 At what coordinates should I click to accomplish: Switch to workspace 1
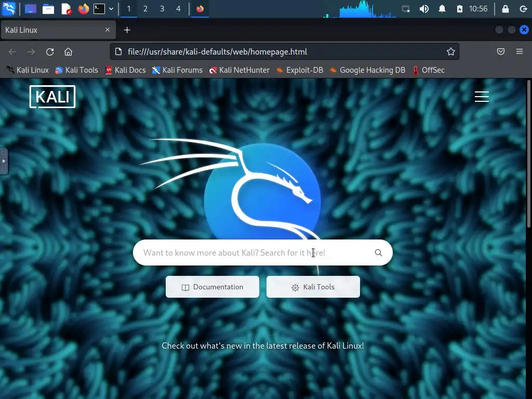point(129,9)
